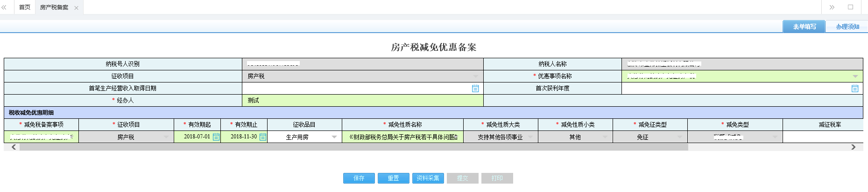
Task: Select the 房产税备案 tab
Action: [54, 7]
